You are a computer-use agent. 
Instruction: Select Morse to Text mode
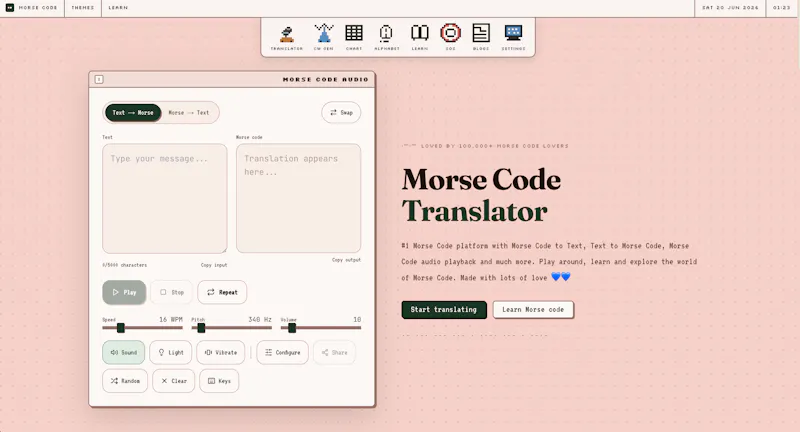[x=189, y=113]
